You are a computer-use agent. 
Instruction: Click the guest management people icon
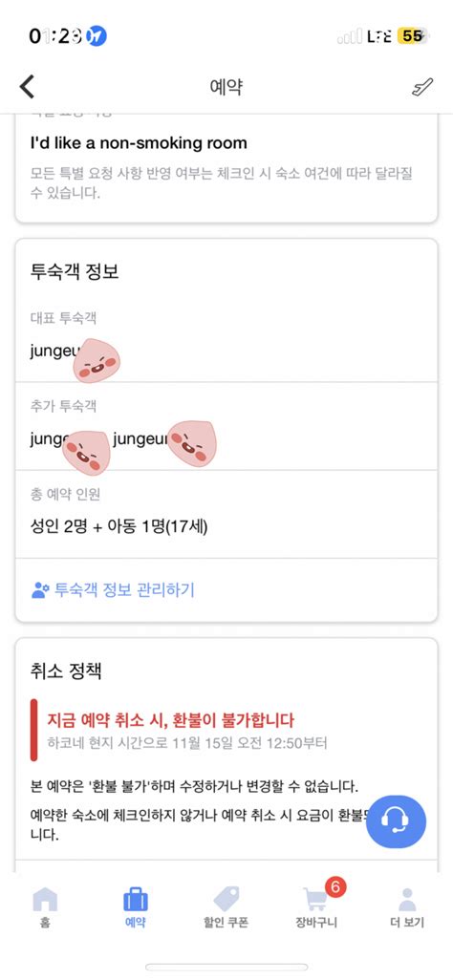pyautogui.click(x=40, y=589)
